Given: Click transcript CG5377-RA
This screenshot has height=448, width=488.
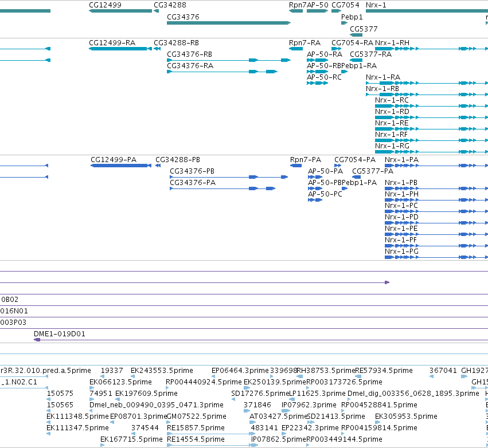Looking at the screenshot, I should point(370,54).
